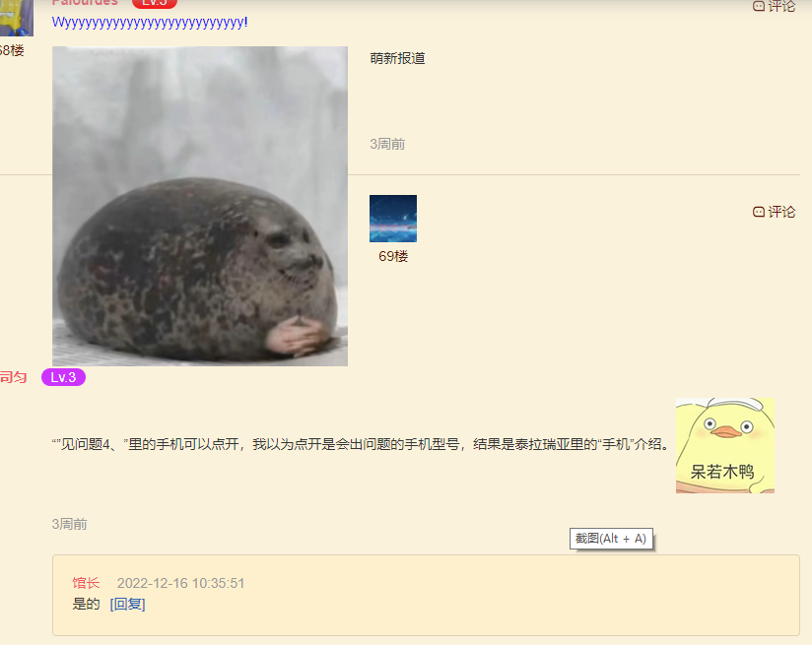Open the Palourdes username link
Image resolution: width=812 pixels, height=645 pixels.
pos(85,3)
